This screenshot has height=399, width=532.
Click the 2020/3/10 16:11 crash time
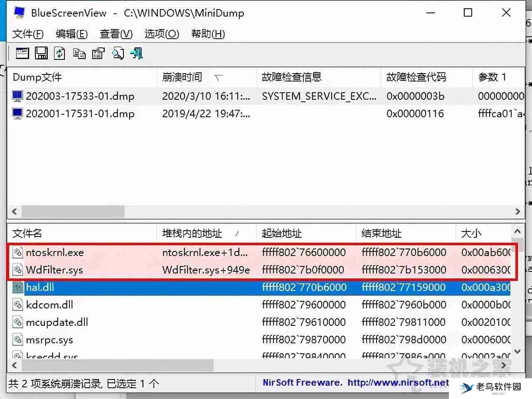pos(206,96)
